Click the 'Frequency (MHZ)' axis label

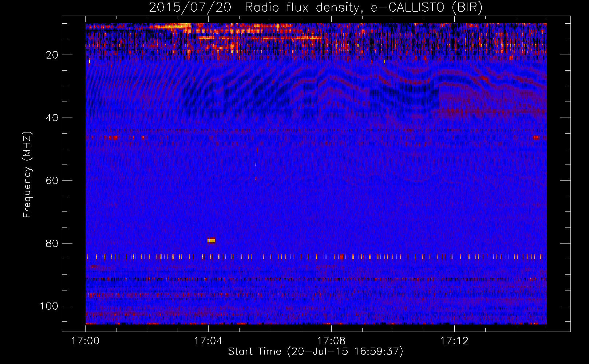tap(27, 175)
